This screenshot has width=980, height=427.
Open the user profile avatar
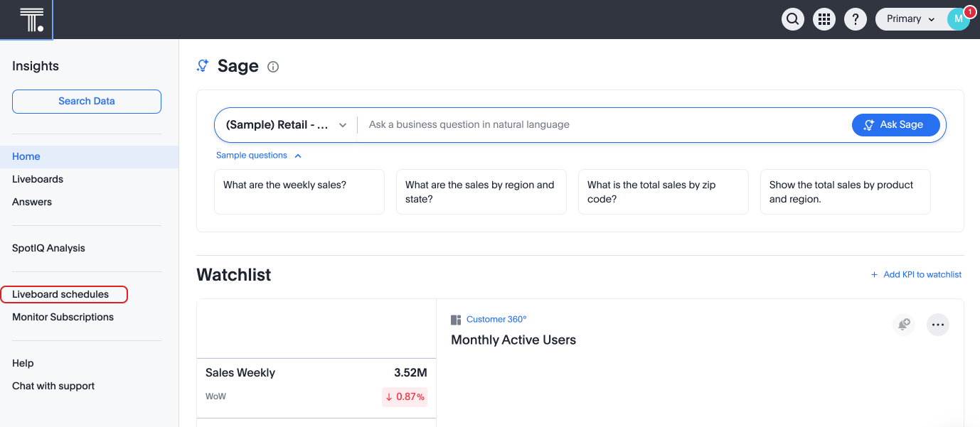(957, 19)
